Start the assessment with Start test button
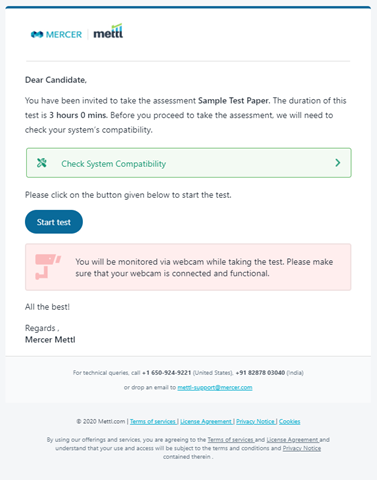The width and height of the screenshot is (377, 480). pyautogui.click(x=54, y=222)
